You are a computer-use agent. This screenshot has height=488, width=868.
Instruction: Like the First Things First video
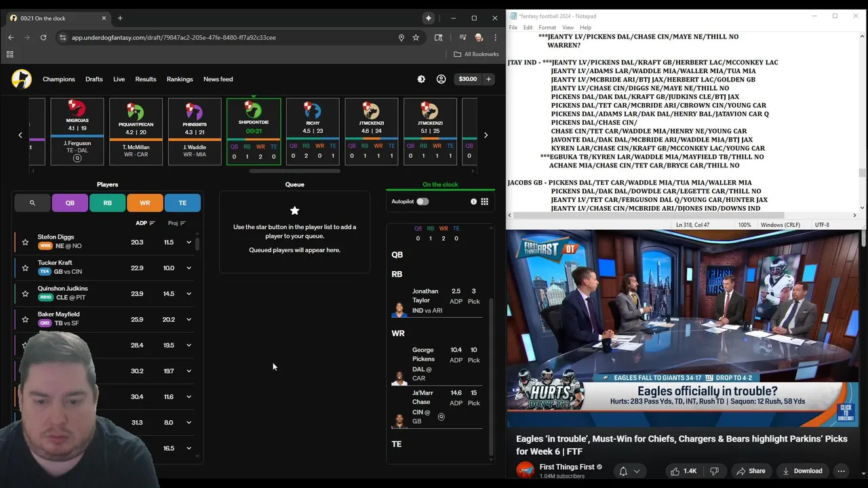684,471
